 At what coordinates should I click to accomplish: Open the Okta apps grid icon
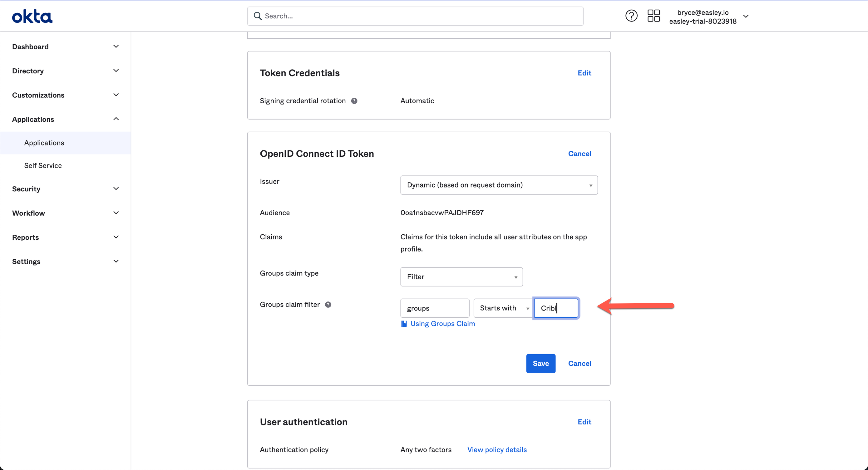(x=653, y=16)
